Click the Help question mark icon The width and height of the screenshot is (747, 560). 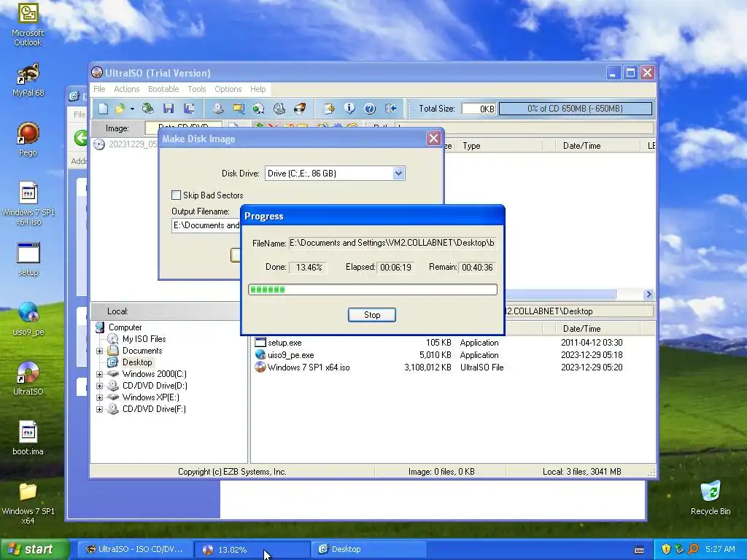click(370, 109)
